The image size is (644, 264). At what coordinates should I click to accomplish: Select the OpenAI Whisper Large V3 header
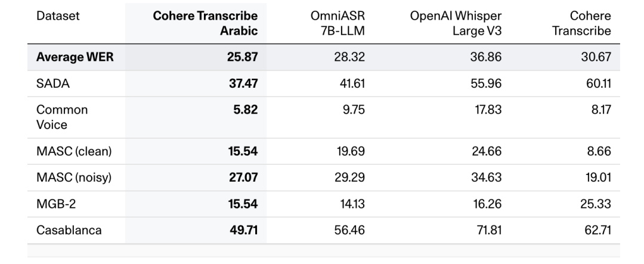(456, 23)
